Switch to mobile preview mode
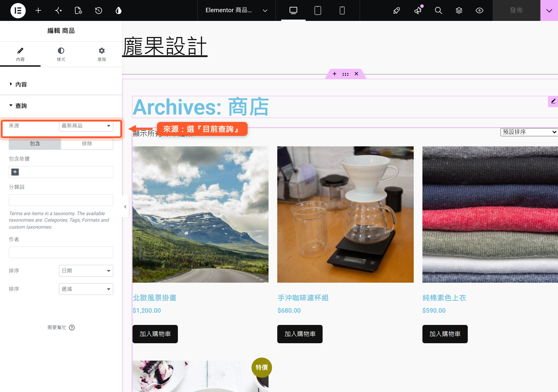This screenshot has width=558, height=392. [342, 10]
